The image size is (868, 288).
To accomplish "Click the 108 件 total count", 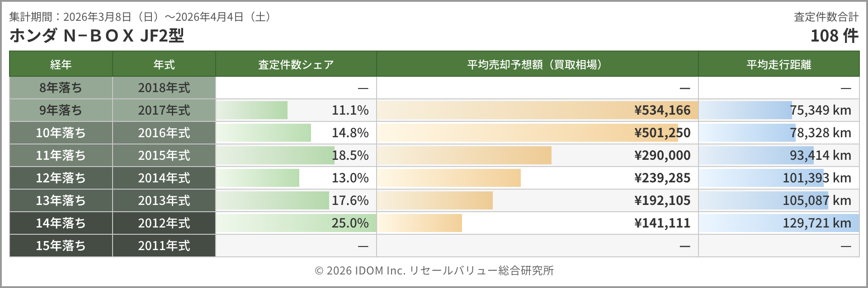I will tap(834, 36).
